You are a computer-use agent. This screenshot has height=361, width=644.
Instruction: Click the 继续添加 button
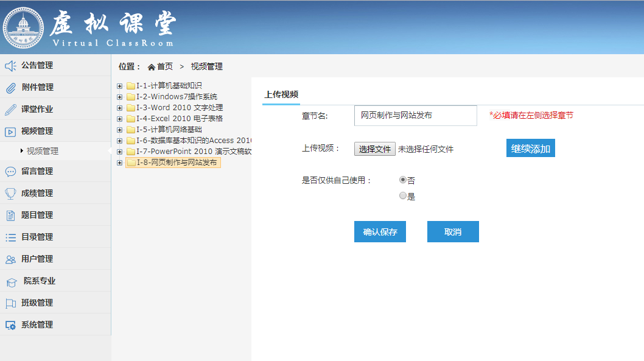(530, 149)
